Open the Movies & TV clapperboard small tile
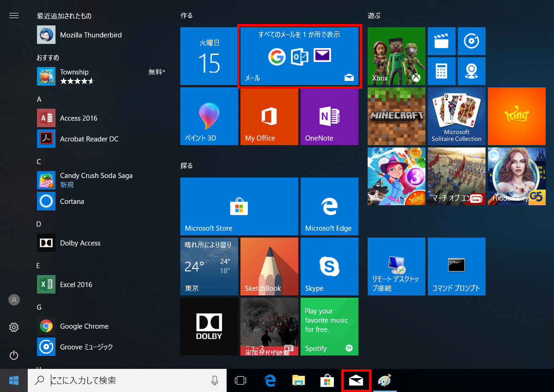This screenshot has width=554, height=392. coord(442,41)
